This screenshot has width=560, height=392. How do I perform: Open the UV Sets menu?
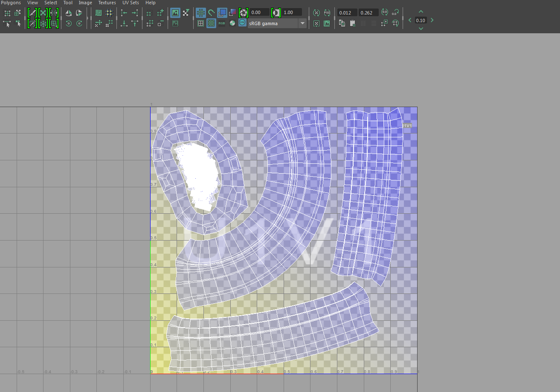(131, 3)
